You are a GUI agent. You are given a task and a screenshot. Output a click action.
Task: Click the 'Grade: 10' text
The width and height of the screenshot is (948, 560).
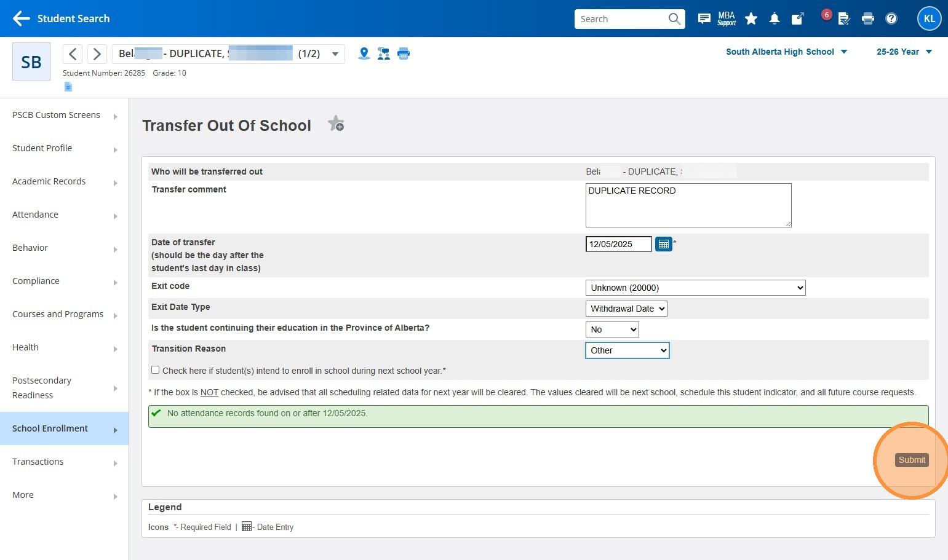(170, 73)
